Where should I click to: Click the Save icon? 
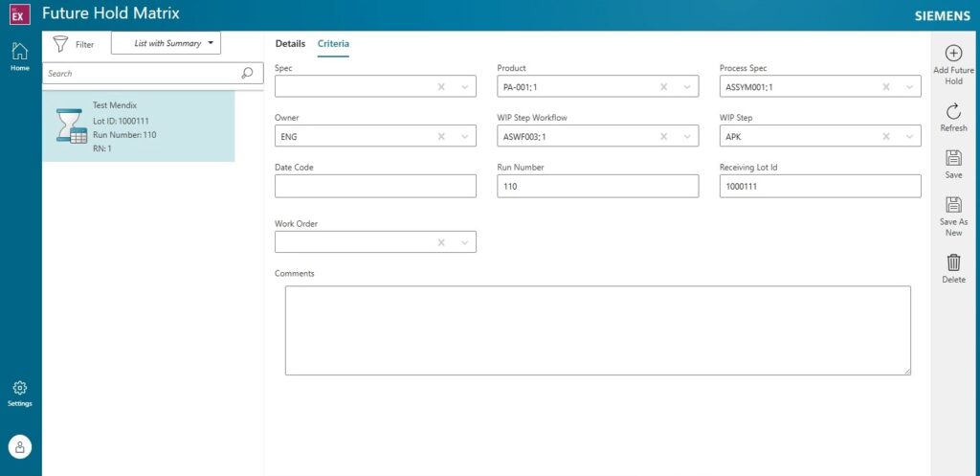click(x=953, y=159)
